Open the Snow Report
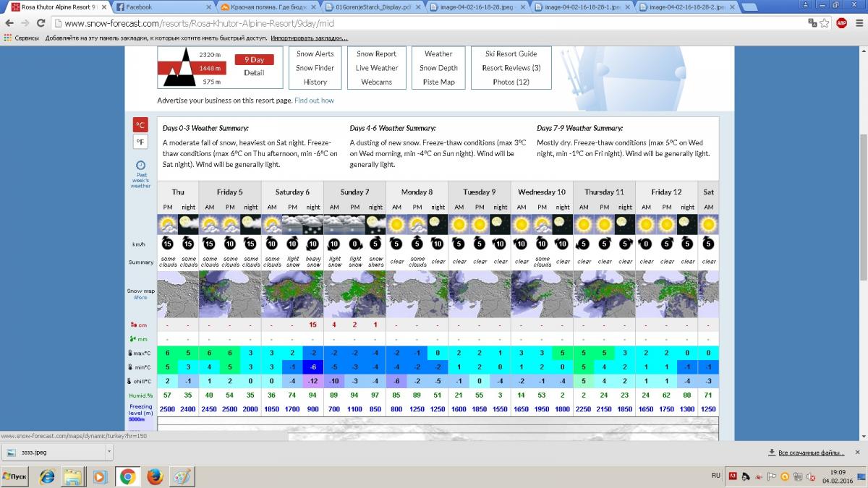868x488 pixels. pyautogui.click(x=377, y=53)
